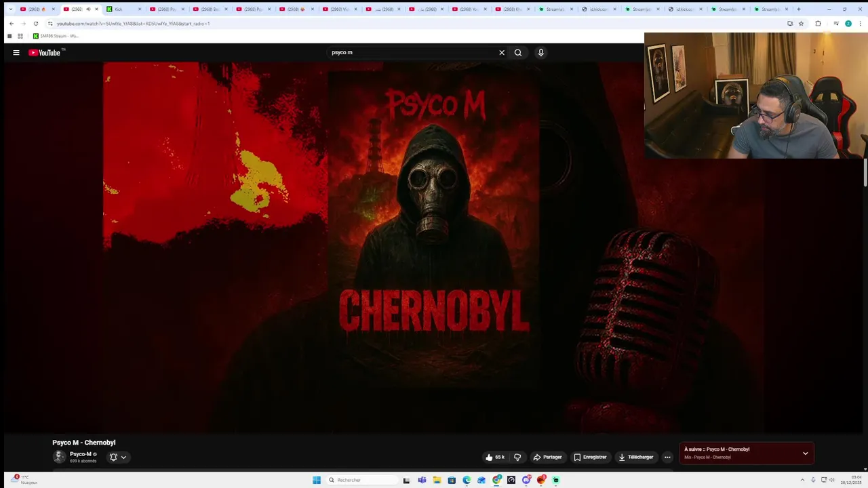Open the Psyco-M channel name link
The height and width of the screenshot is (488, 868).
pyautogui.click(x=80, y=454)
